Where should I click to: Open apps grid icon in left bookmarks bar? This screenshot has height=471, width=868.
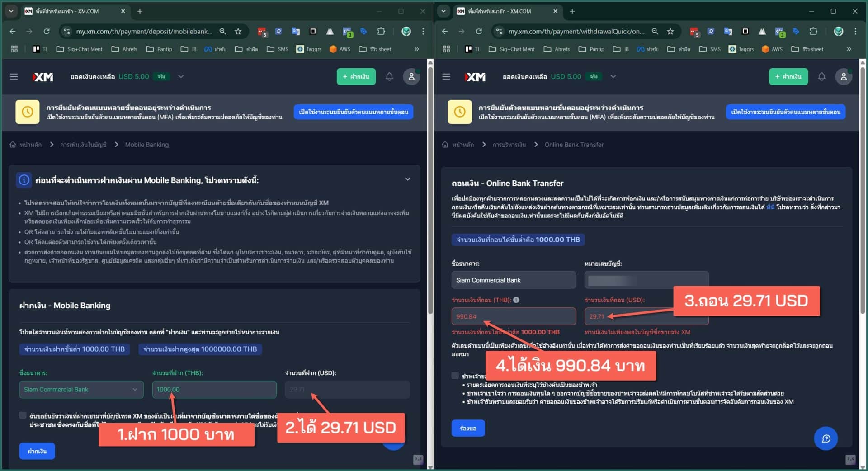pyautogui.click(x=14, y=49)
